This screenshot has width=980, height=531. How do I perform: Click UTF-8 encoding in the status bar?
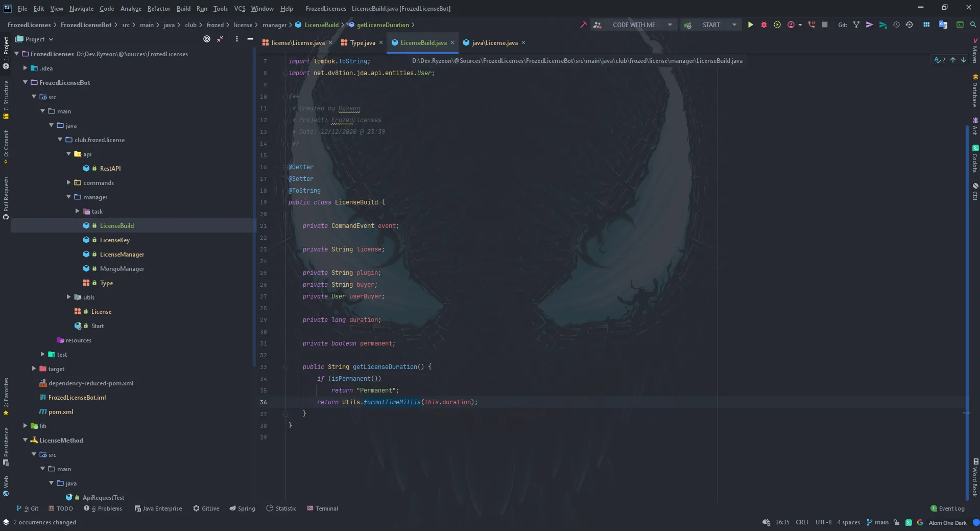823,522
